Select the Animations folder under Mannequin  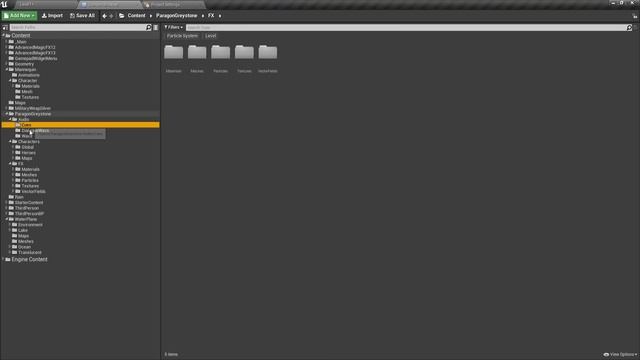click(29, 75)
